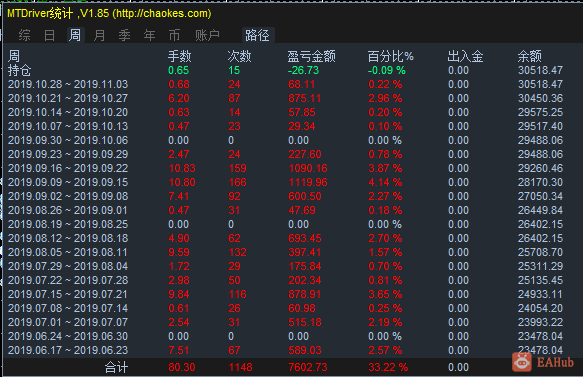Switch to the 月 monthly tab
This screenshot has width=583, height=377.
coord(99,35)
